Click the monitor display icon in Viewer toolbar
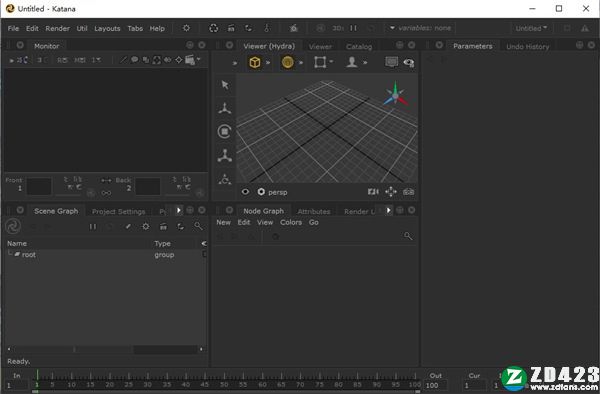600x394 pixels. pyautogui.click(x=391, y=62)
